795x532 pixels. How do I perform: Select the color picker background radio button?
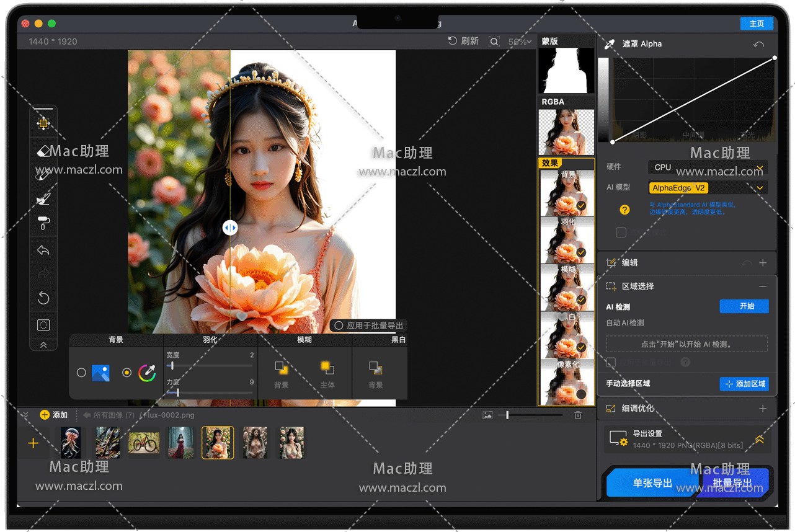point(127,373)
